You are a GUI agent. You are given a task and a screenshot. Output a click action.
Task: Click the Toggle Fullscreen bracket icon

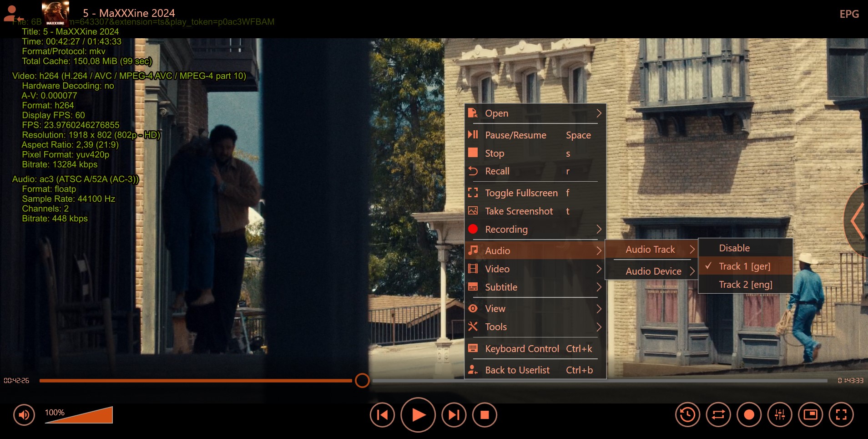[x=473, y=193]
